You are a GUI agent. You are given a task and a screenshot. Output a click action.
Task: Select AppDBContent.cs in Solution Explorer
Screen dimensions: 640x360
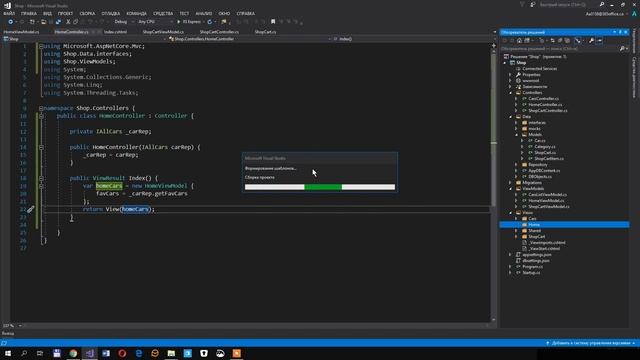click(x=544, y=171)
